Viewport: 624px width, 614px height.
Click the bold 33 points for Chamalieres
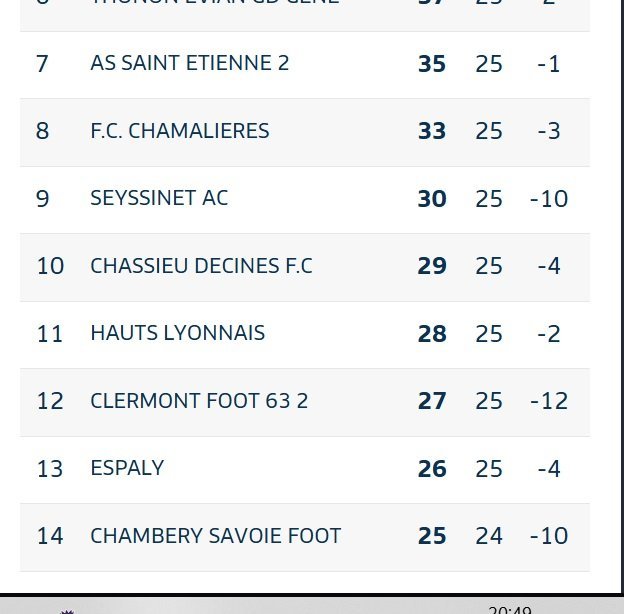click(x=432, y=131)
